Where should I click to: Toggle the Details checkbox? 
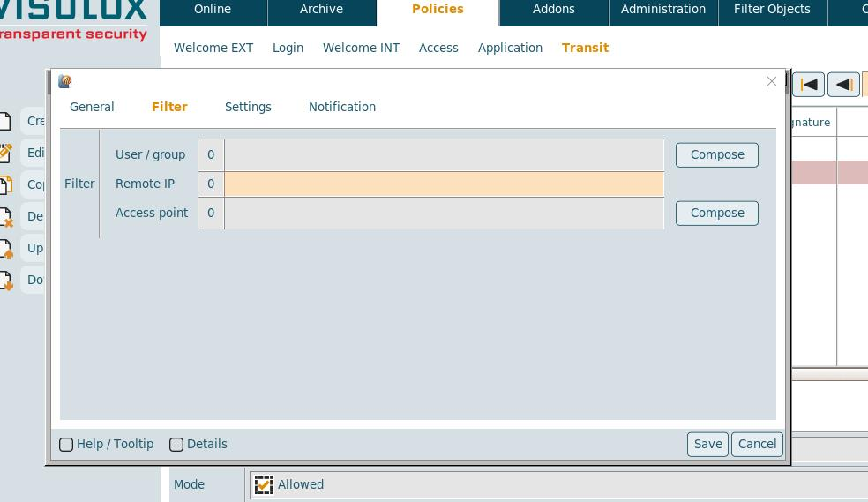(176, 445)
